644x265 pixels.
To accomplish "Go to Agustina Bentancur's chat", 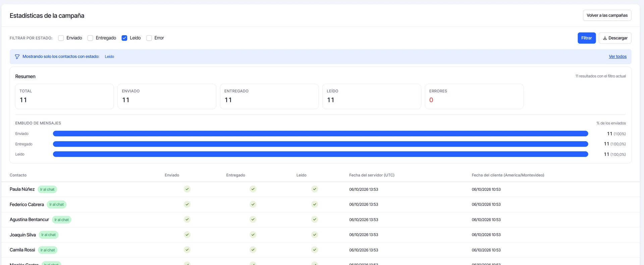I will (x=62, y=220).
